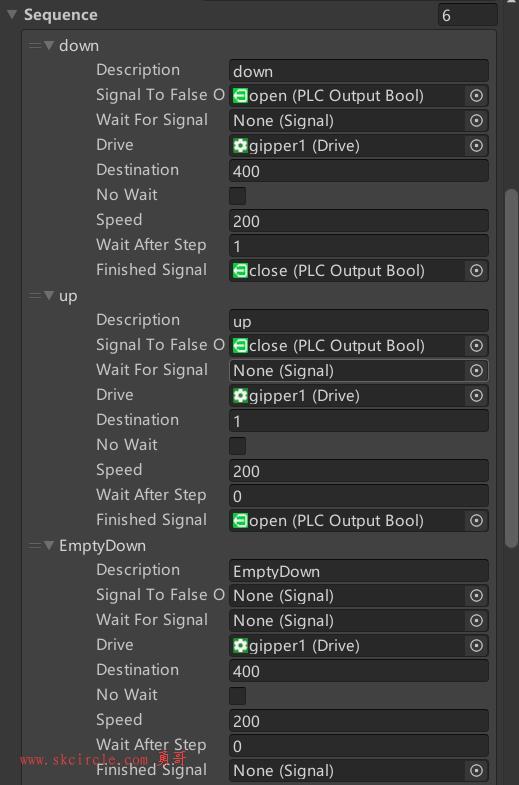Screen dimensions: 519x785
Task: Click picker circle beside up step's Finished Signal
Action: [476, 520]
